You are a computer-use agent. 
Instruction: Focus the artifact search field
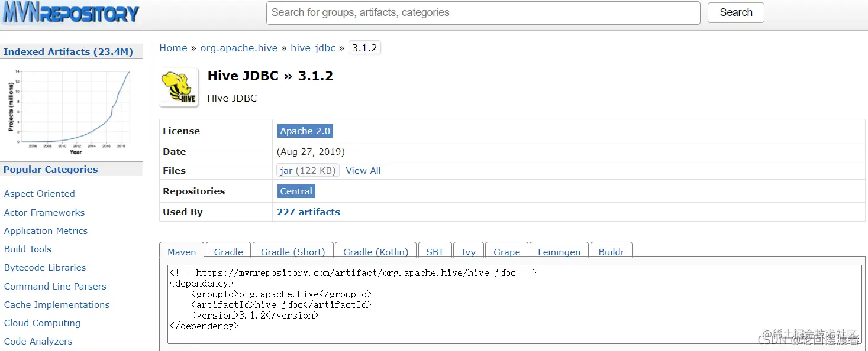pyautogui.click(x=483, y=12)
